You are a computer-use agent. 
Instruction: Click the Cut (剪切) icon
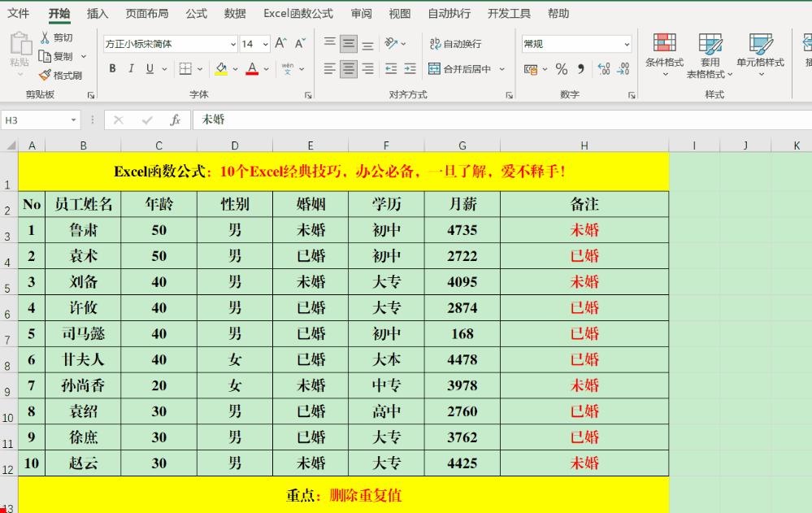click(x=47, y=38)
